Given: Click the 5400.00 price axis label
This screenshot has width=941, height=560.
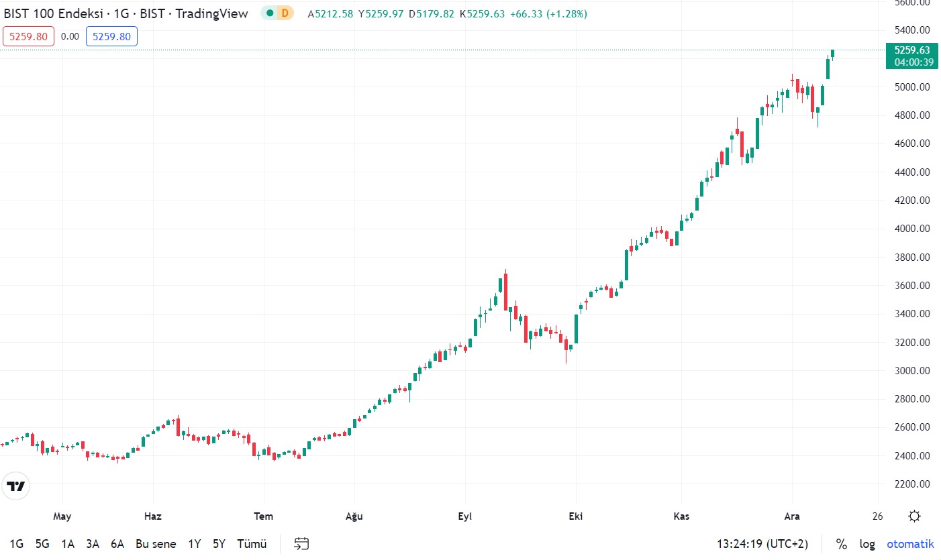Looking at the screenshot, I should click(x=912, y=30).
